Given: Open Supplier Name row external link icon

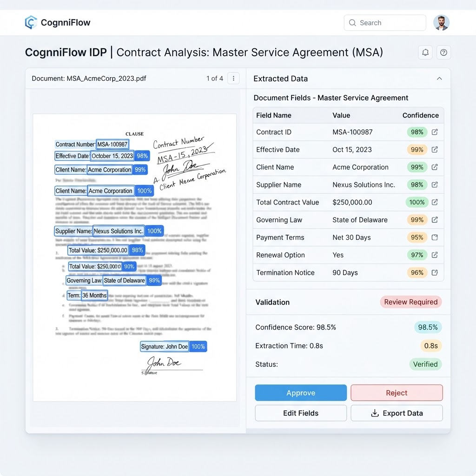Looking at the screenshot, I should pos(435,185).
